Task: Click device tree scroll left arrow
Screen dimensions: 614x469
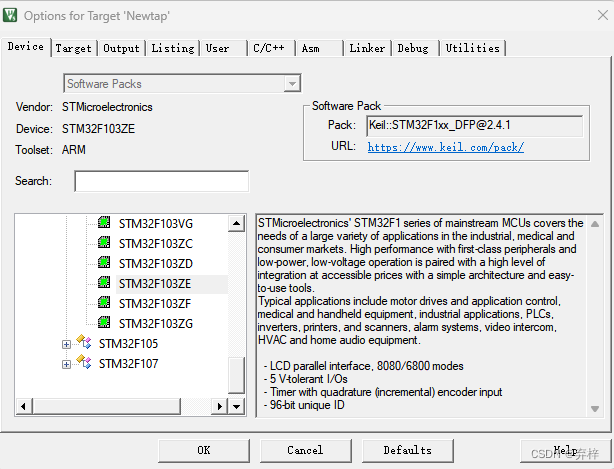Action: click(24, 406)
